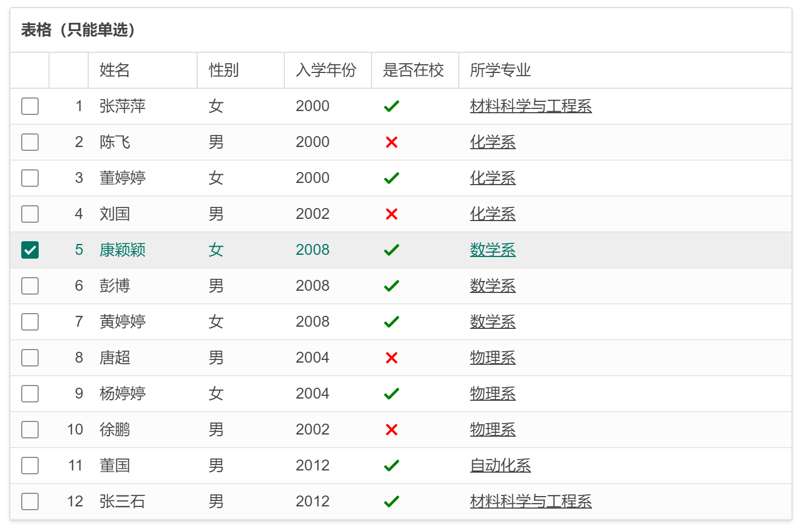
Task: Open 数学系 link in 彭博's row
Action: [493, 286]
